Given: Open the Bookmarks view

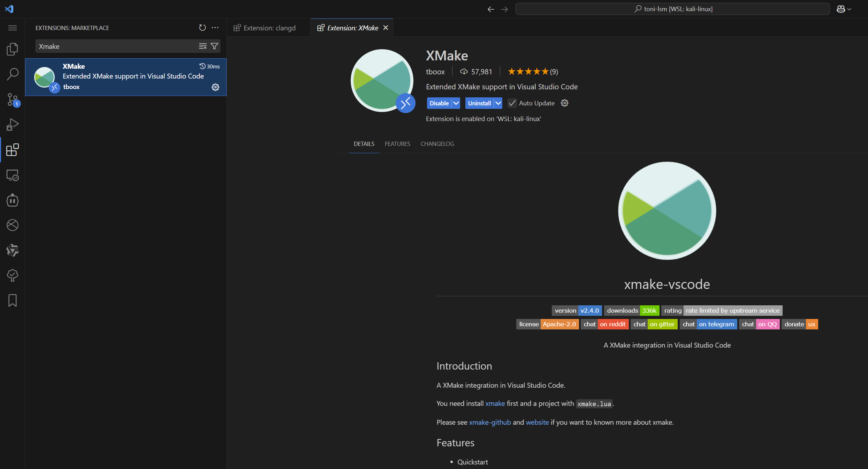Looking at the screenshot, I should 13,300.
